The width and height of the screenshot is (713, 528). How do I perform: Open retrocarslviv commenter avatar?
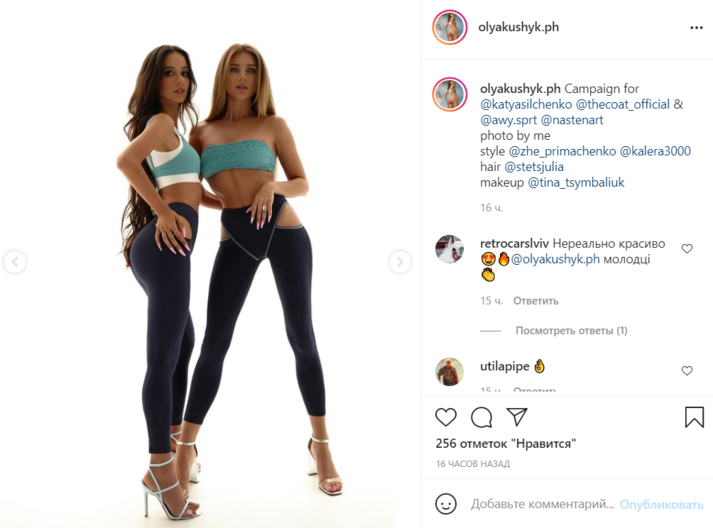click(x=449, y=249)
